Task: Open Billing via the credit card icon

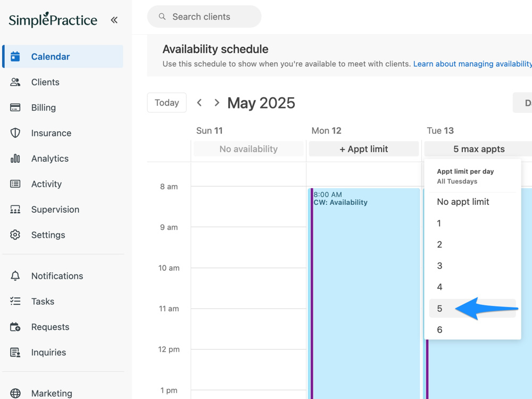Action: coord(15,107)
